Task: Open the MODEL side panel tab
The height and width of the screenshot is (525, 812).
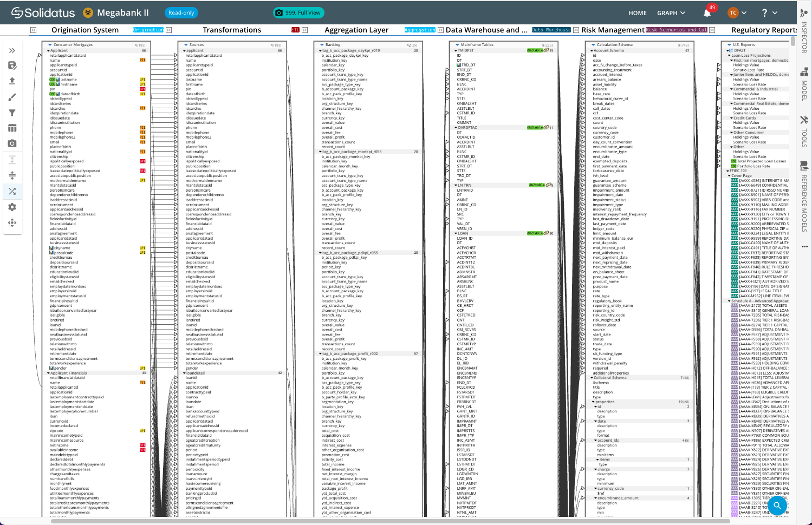Action: [x=804, y=84]
